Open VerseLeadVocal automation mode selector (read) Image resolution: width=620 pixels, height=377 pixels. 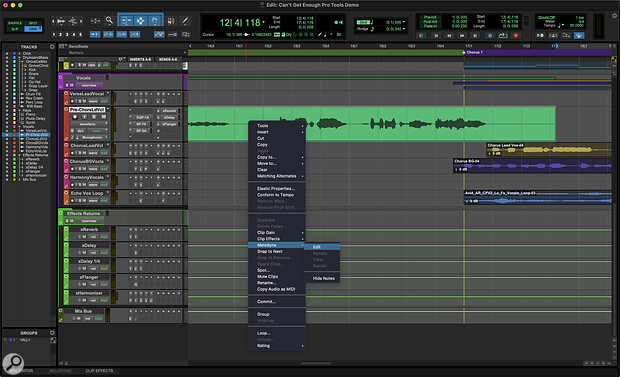[104, 101]
